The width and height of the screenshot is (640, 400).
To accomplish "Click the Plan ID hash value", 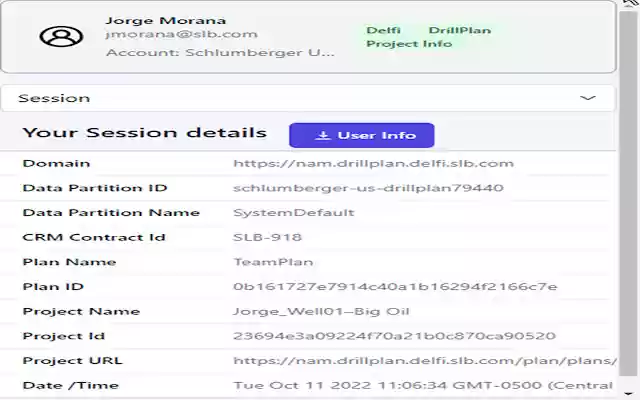I will [395, 287].
